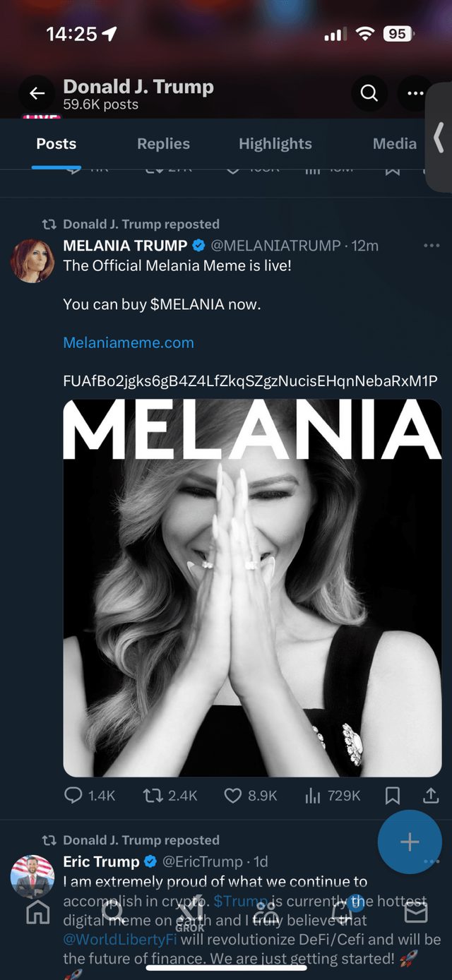Bookmark Melania's post

tap(393, 795)
